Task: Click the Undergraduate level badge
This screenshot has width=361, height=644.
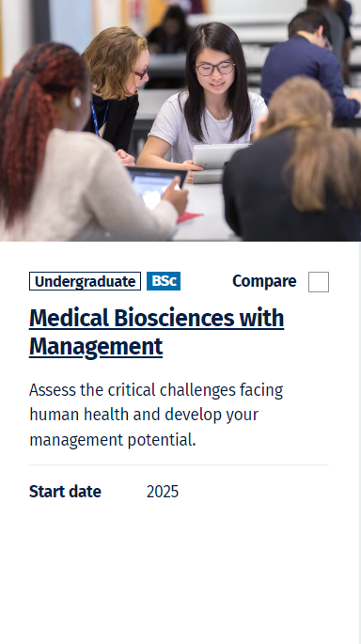Action: click(85, 281)
